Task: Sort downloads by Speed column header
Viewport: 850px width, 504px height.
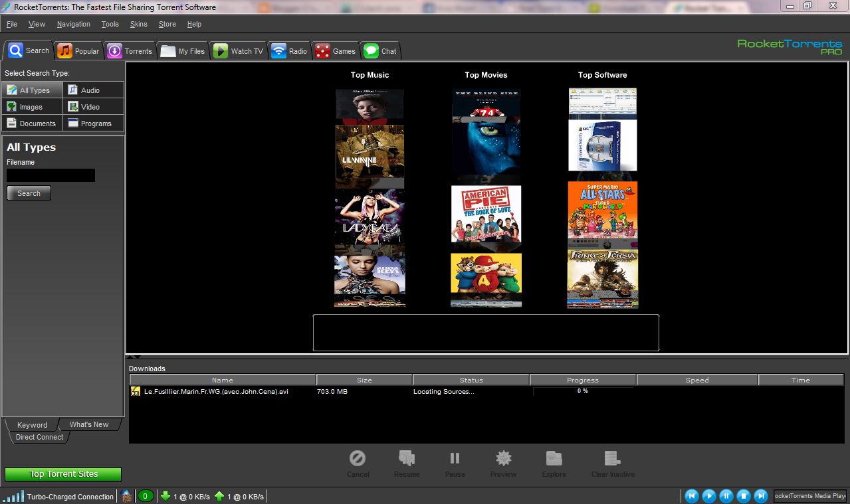Action: (697, 380)
